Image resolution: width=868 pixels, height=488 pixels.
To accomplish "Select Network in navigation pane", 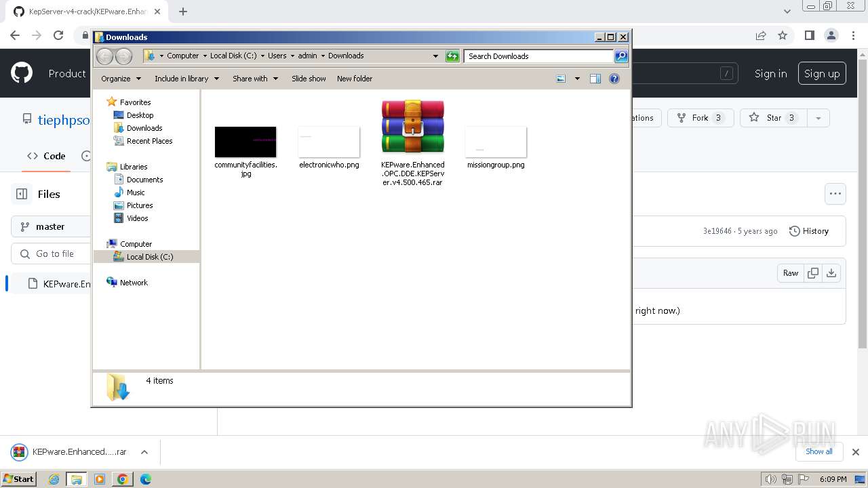I will tap(134, 283).
